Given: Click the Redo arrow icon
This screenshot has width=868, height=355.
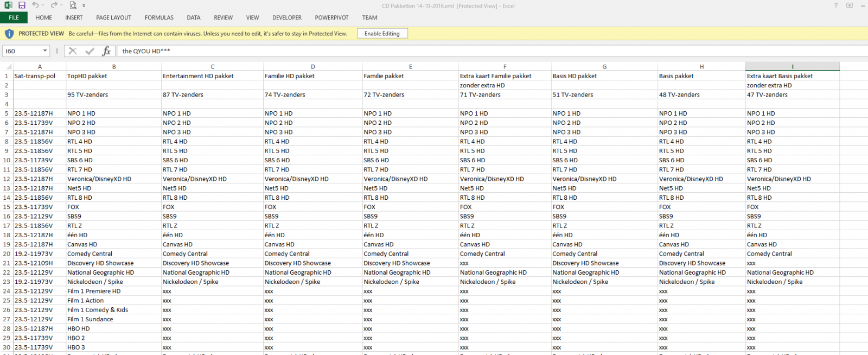Looking at the screenshot, I should pos(53,5).
